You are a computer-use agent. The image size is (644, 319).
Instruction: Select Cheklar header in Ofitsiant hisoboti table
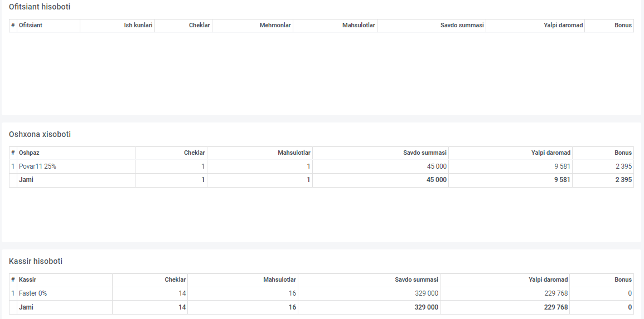click(x=200, y=26)
